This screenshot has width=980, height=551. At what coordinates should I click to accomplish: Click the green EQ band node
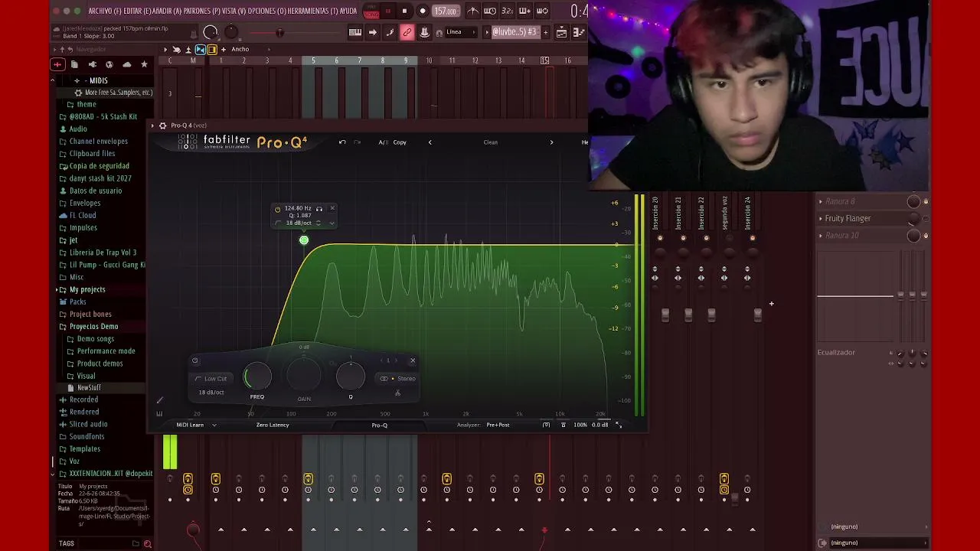[304, 240]
